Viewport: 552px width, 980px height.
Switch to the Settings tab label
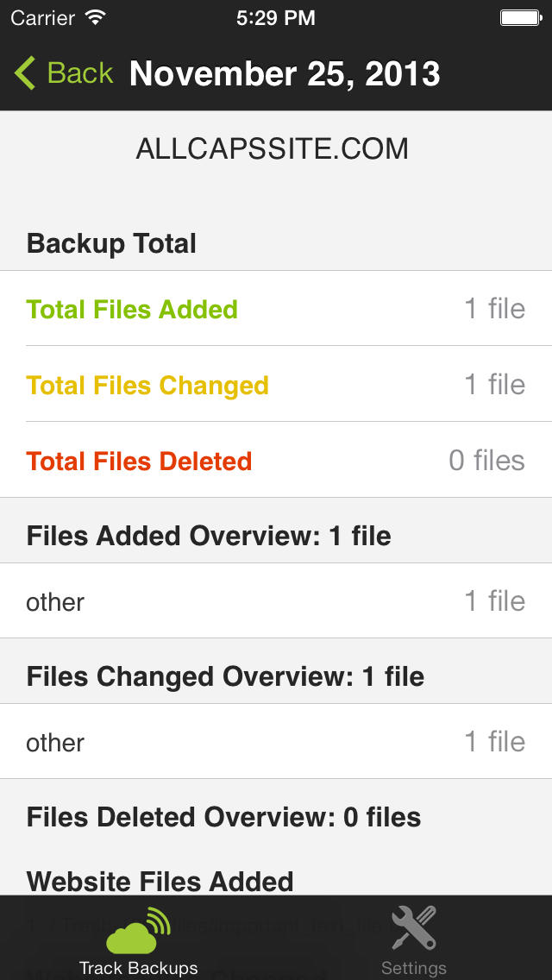point(413,968)
